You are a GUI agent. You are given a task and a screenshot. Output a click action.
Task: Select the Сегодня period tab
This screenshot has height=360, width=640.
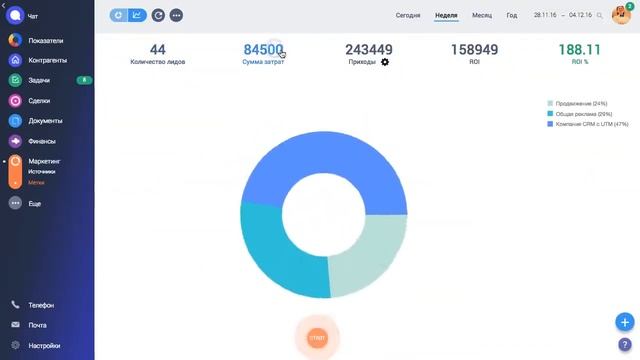408,15
